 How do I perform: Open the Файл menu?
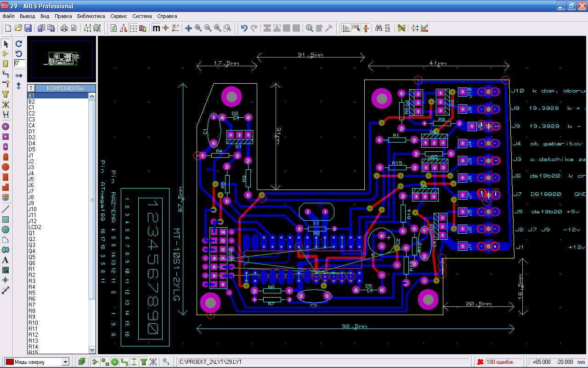pos(8,16)
